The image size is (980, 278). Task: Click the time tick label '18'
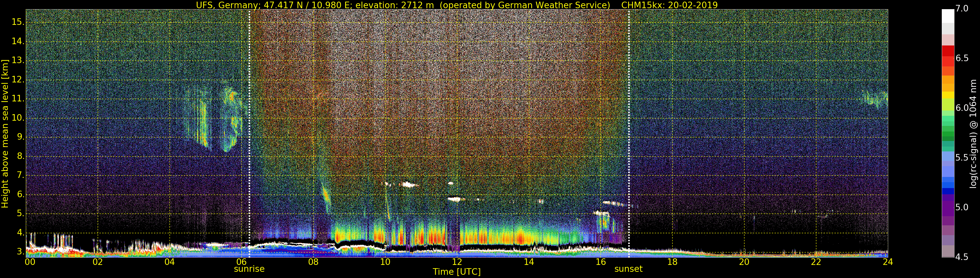(672, 262)
